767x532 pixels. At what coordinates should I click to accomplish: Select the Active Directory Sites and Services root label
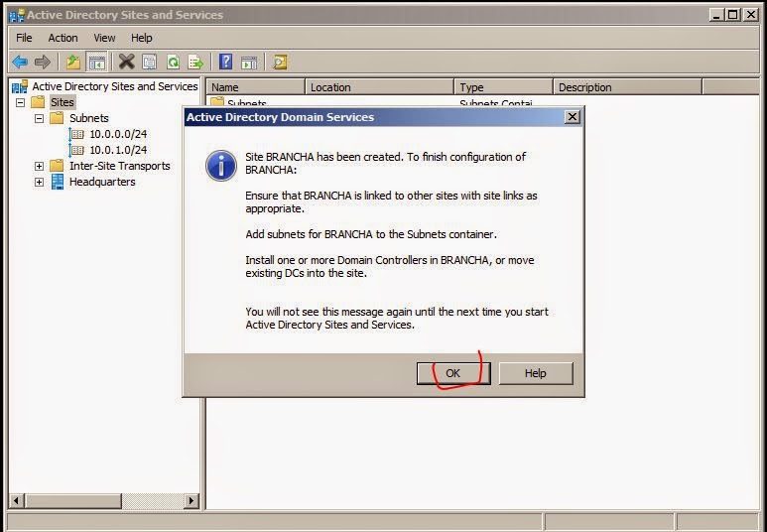point(115,86)
